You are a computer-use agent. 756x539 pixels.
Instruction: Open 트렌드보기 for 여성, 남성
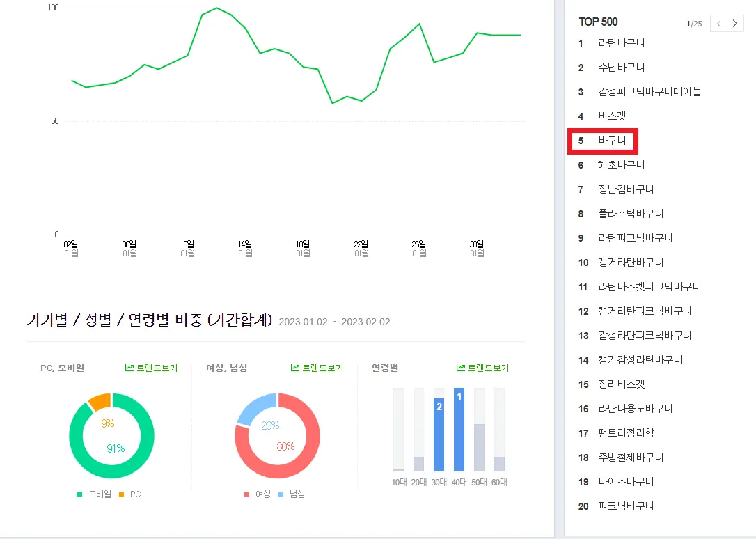(317, 368)
